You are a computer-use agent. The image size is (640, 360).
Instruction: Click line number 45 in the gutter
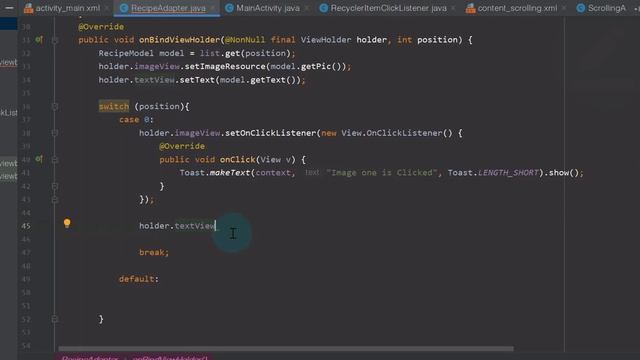26,226
